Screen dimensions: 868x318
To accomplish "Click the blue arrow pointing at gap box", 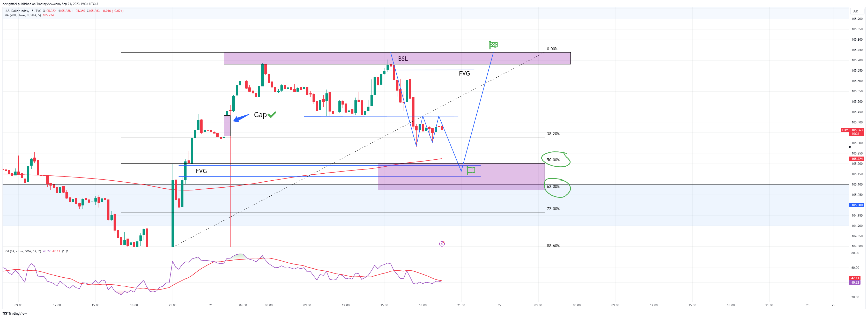I will 241,117.
